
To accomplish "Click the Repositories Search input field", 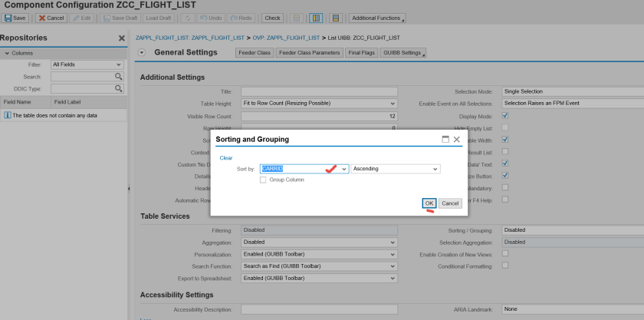I will click(83, 77).
